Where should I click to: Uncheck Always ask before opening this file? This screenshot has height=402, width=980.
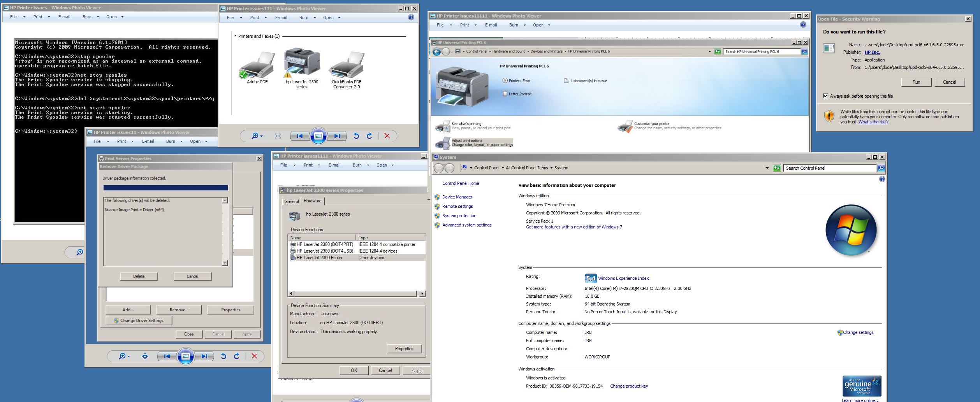(x=825, y=96)
